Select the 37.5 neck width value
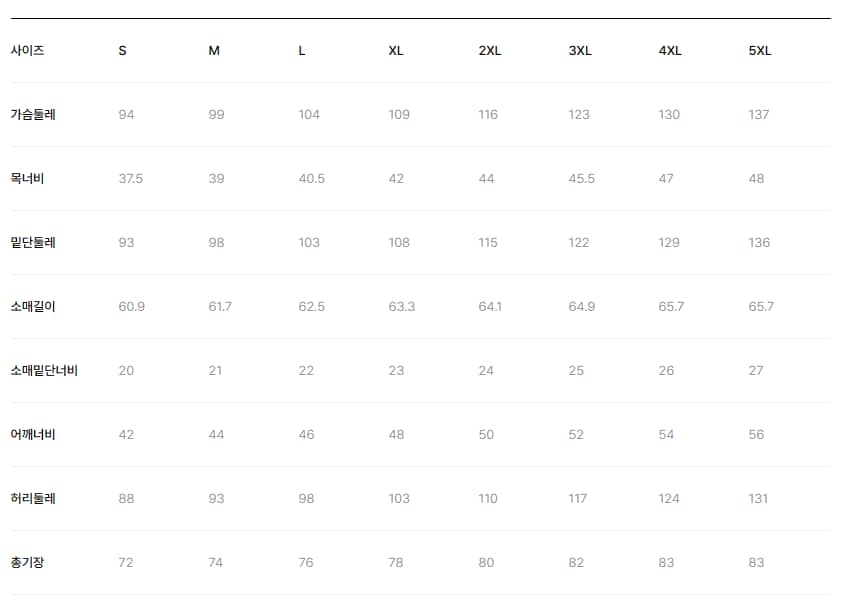Viewport: 843px width, 604px height. pos(131,179)
